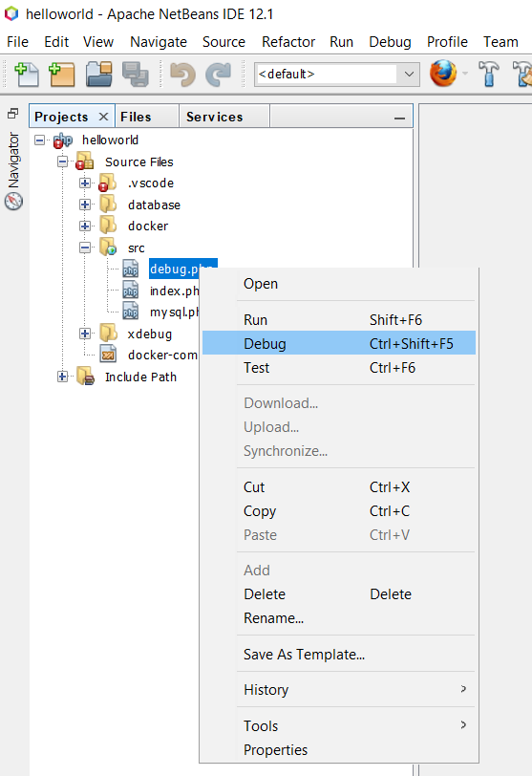
Task: Click the Build Project hammer icon
Action: (x=489, y=74)
